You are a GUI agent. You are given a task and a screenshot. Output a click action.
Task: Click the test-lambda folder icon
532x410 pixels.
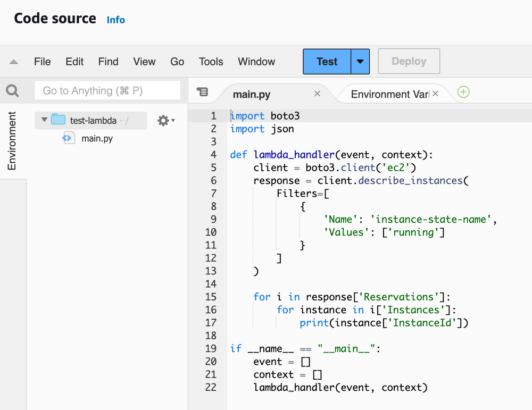59,120
